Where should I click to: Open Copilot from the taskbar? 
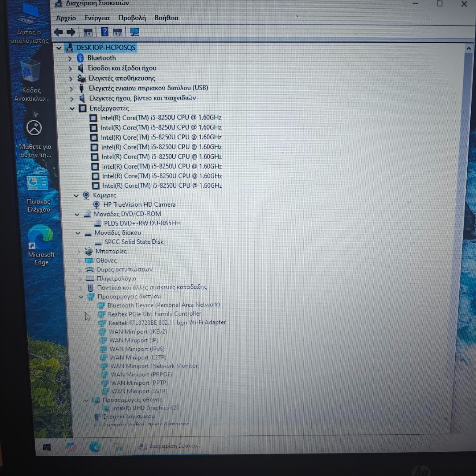click(x=71, y=447)
